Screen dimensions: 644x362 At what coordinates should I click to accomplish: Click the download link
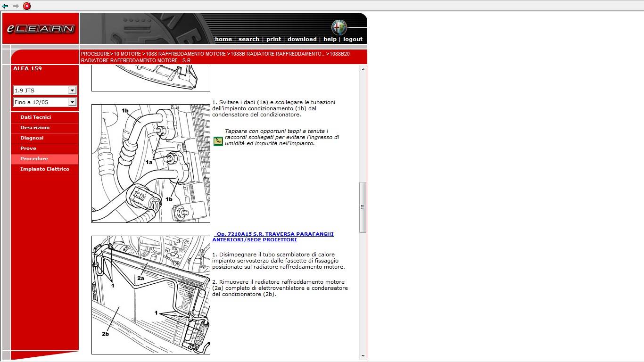[302, 39]
